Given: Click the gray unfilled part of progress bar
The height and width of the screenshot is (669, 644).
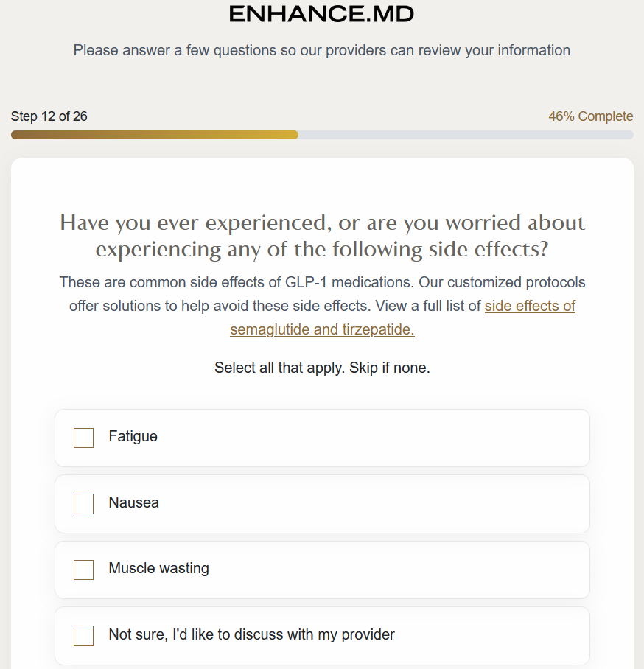Looking at the screenshot, I should coord(464,135).
